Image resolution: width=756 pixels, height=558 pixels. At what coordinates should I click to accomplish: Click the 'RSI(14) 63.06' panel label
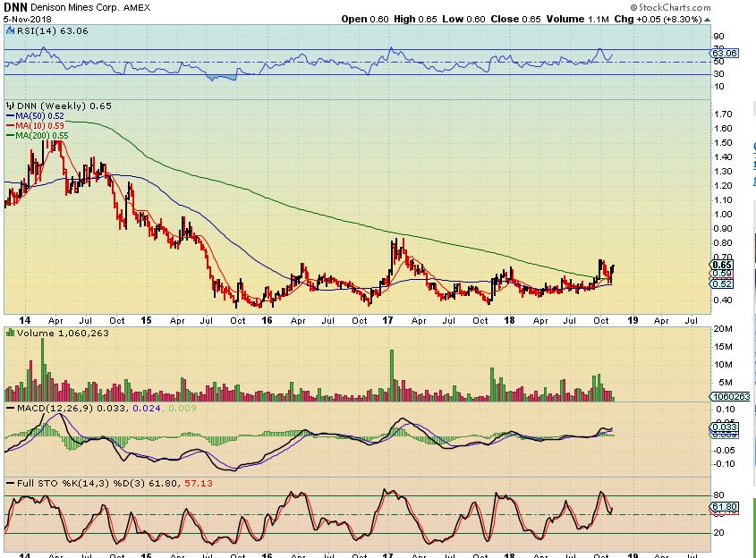click(53, 30)
